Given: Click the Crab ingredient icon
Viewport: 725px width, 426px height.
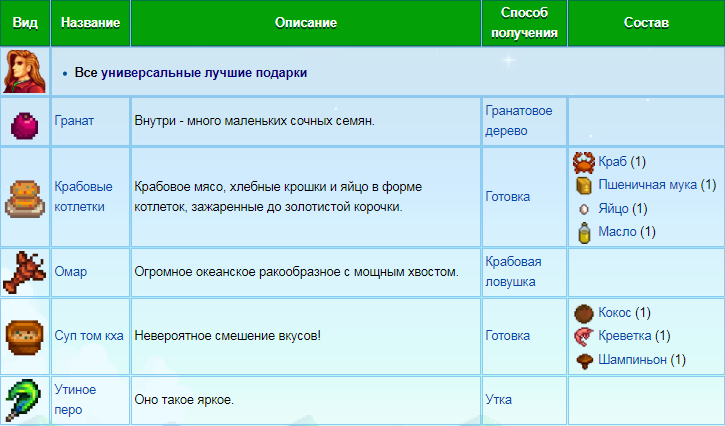Looking at the screenshot, I should click(584, 162).
